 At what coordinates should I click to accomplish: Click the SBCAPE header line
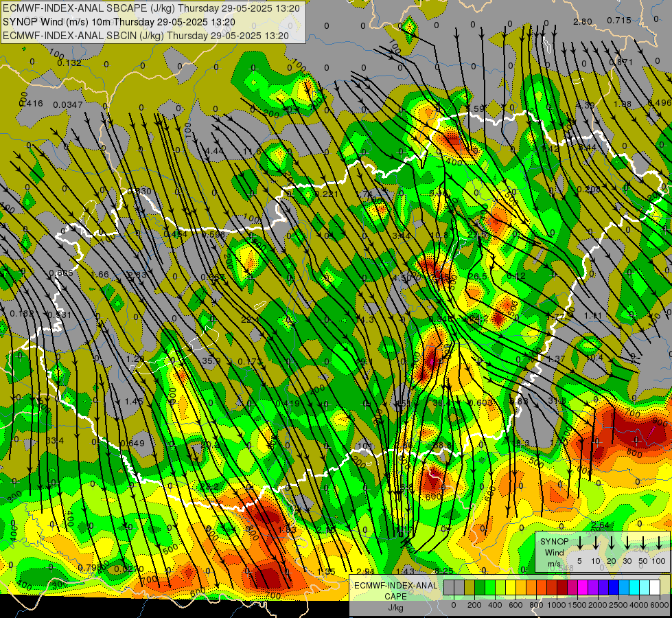click(x=151, y=8)
